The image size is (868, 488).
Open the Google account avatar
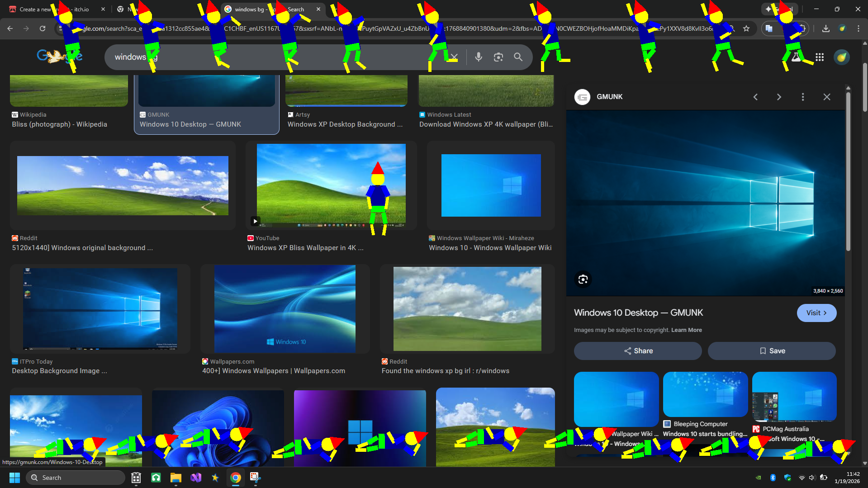tap(842, 57)
